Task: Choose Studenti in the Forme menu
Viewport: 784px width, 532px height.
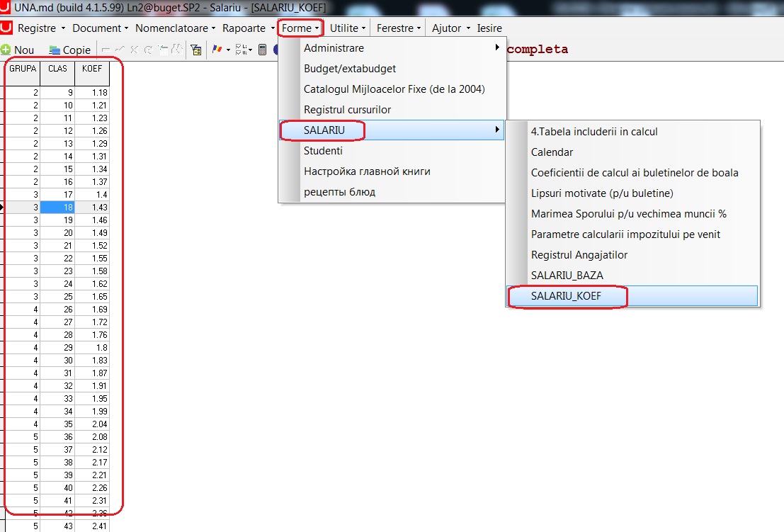Action: [392, 150]
